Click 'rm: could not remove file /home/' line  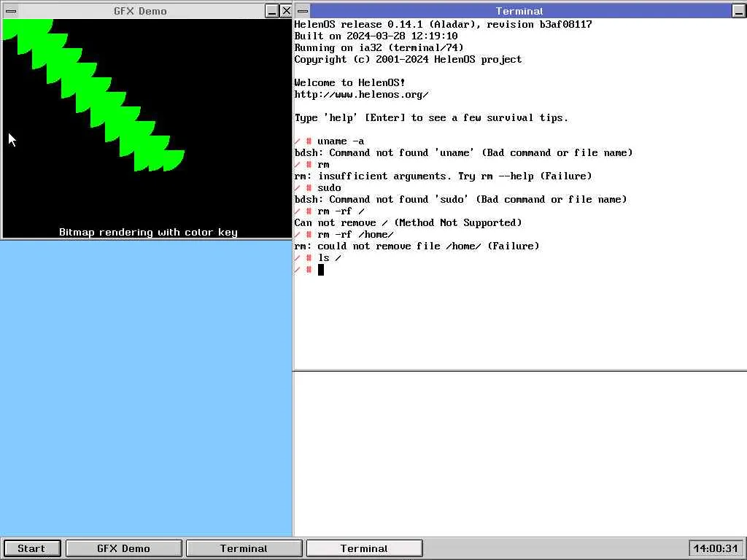[x=417, y=246]
